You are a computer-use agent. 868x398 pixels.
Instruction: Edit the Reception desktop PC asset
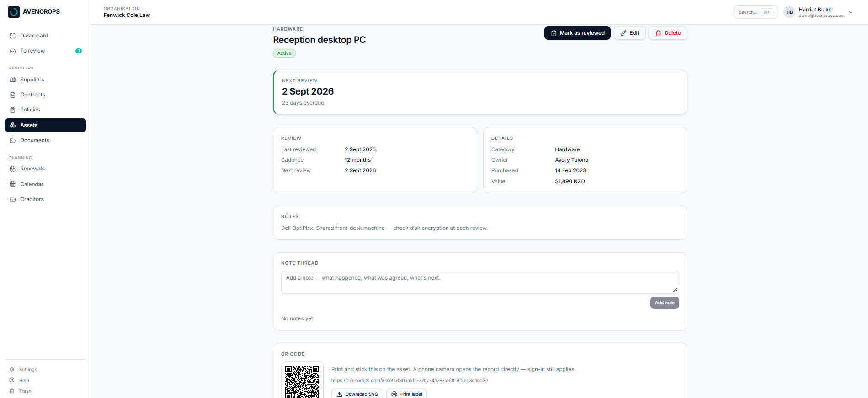(629, 33)
